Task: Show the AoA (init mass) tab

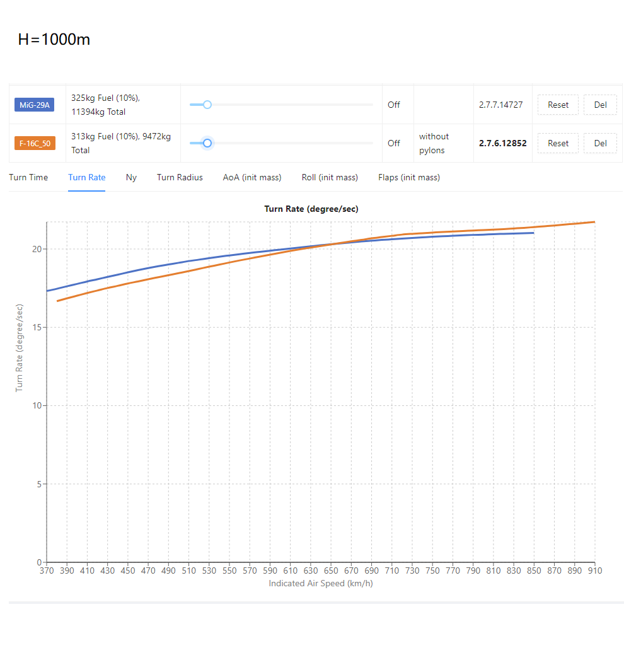Action: click(x=252, y=177)
